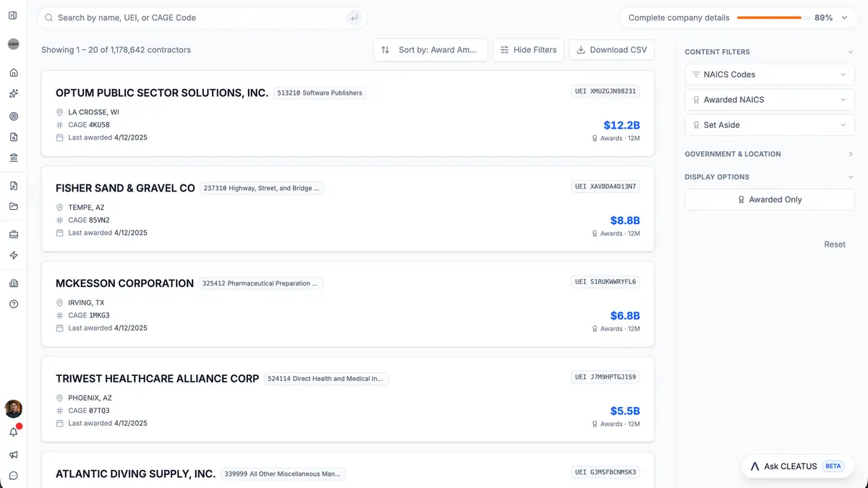Click the 513210 Software Publishers tag
868x488 pixels.
tap(320, 93)
